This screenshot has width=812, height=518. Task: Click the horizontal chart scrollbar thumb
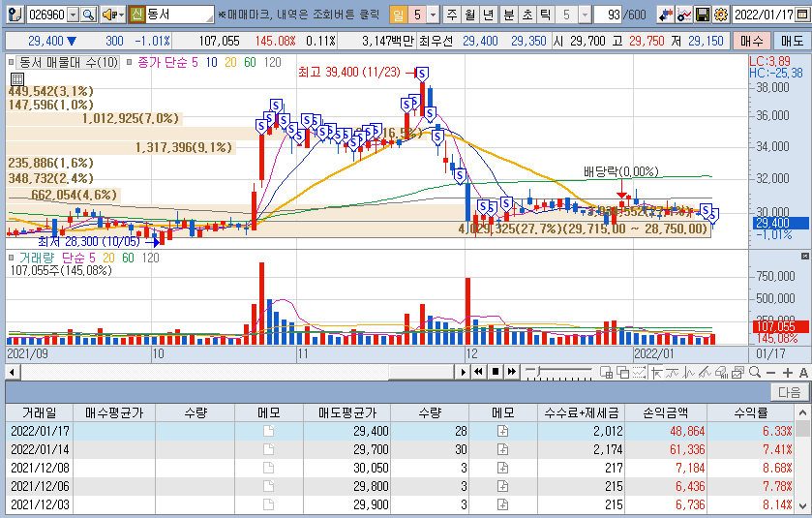[x=421, y=372]
